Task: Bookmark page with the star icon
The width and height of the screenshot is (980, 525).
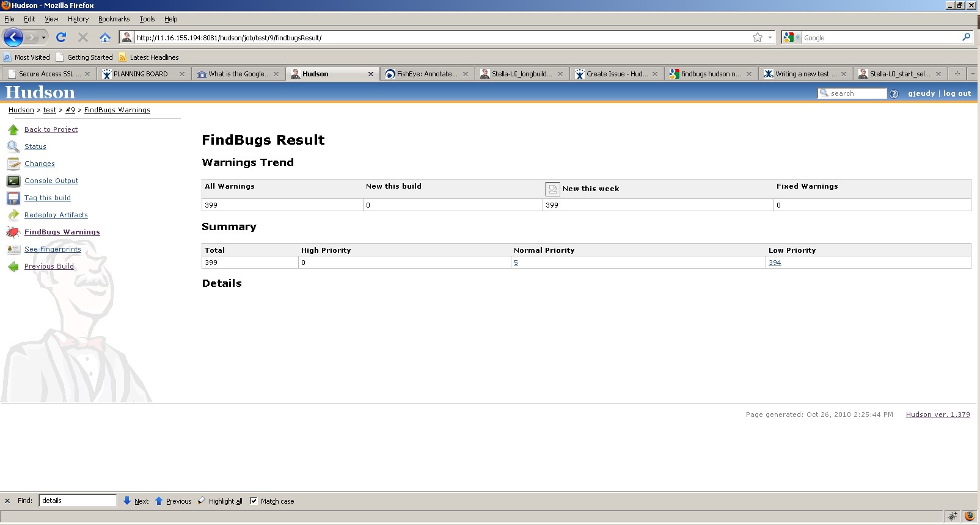Action: (x=758, y=37)
